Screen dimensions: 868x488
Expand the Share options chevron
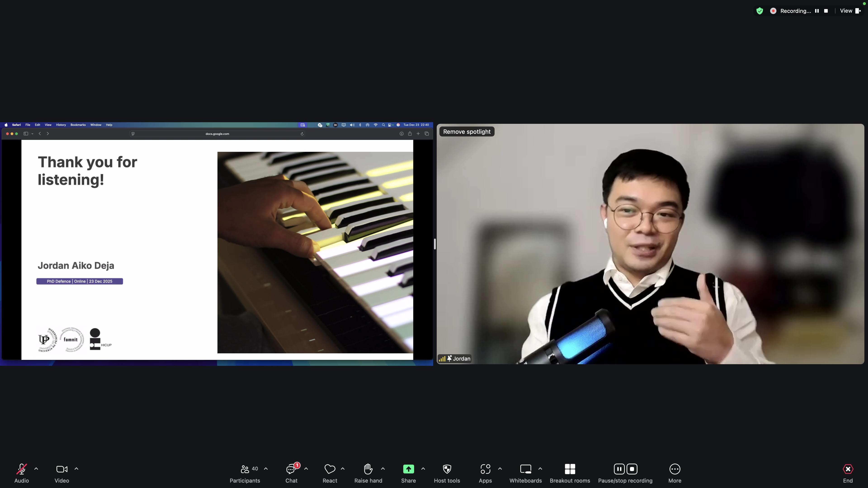(423, 469)
